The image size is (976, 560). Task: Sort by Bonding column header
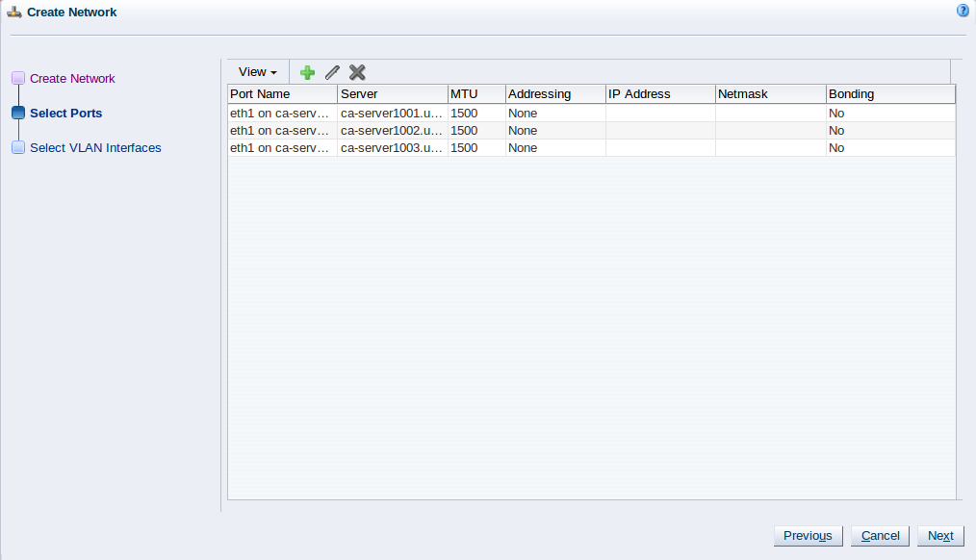[890, 94]
